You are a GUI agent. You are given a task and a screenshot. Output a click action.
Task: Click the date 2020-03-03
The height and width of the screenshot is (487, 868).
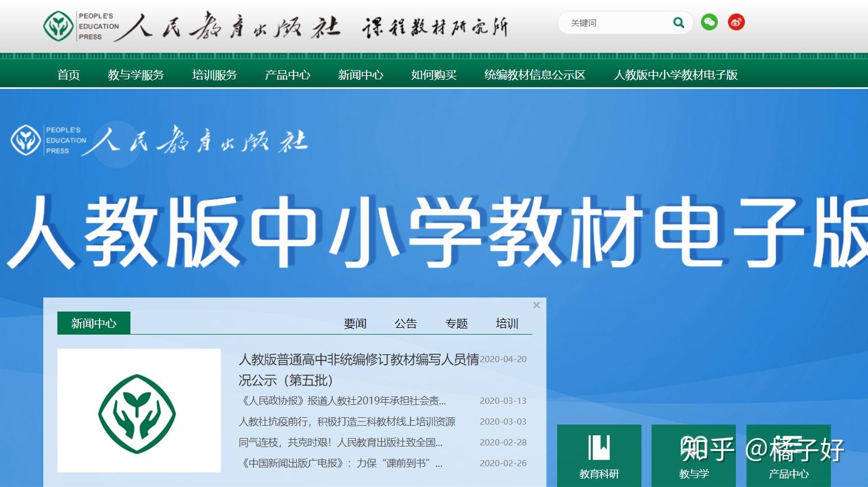[x=503, y=422]
